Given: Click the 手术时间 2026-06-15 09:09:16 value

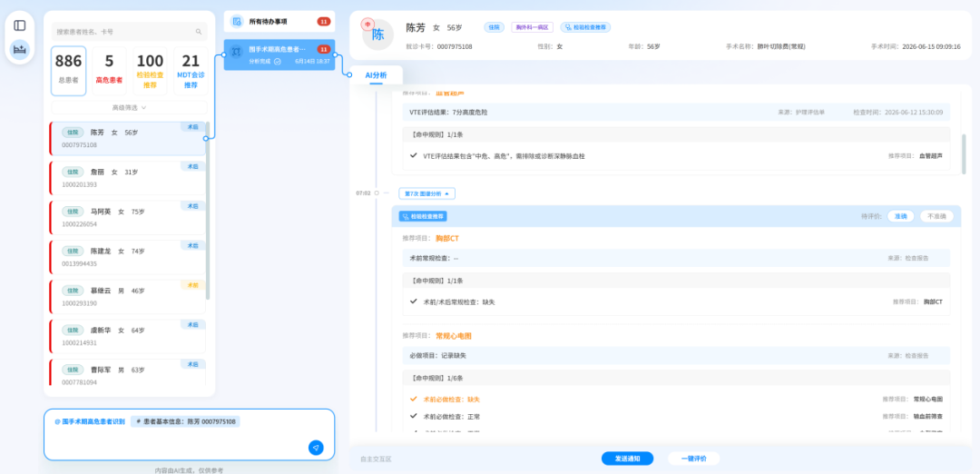Looking at the screenshot, I should point(931,47).
